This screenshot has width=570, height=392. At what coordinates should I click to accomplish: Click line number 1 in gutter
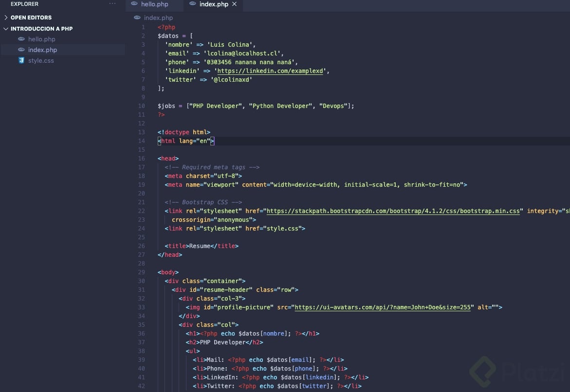point(143,27)
